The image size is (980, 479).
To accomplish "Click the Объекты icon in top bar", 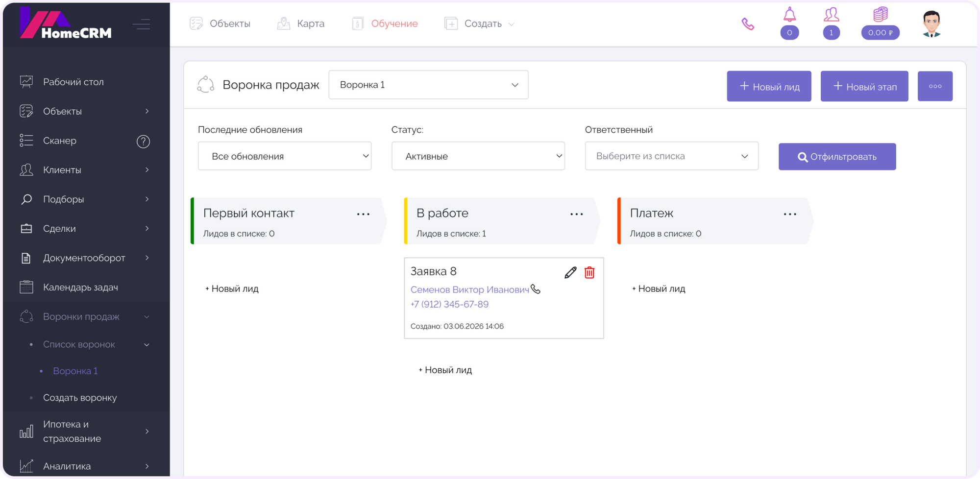I will pyautogui.click(x=196, y=24).
